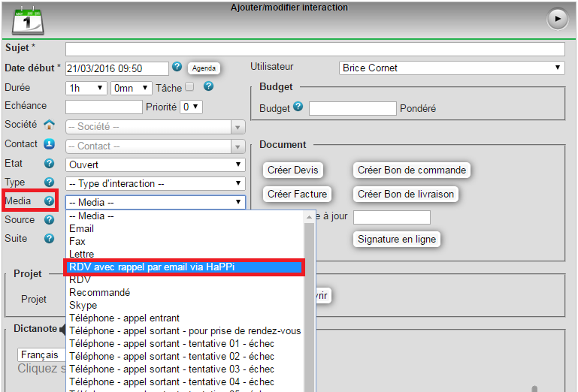The image size is (578, 392).
Task: Open help icon for Suite
Action: pos(49,238)
